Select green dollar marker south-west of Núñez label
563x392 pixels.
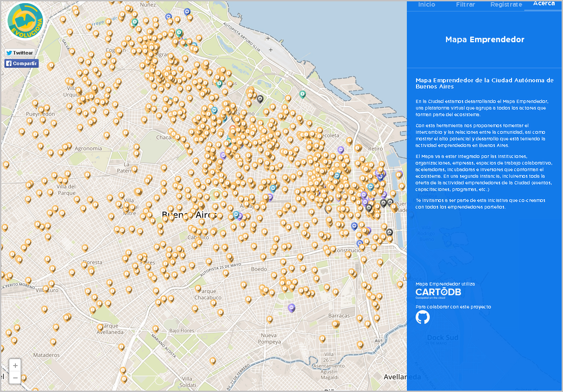pos(135,22)
